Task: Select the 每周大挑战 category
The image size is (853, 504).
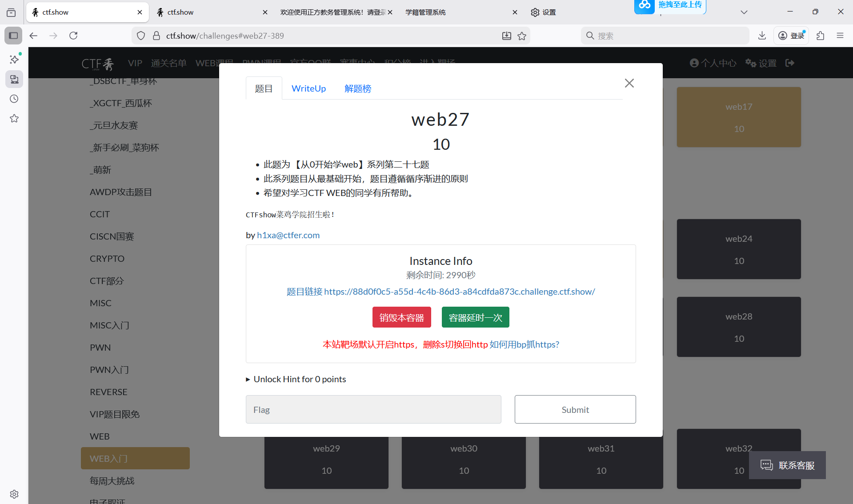Action: [x=136, y=481]
